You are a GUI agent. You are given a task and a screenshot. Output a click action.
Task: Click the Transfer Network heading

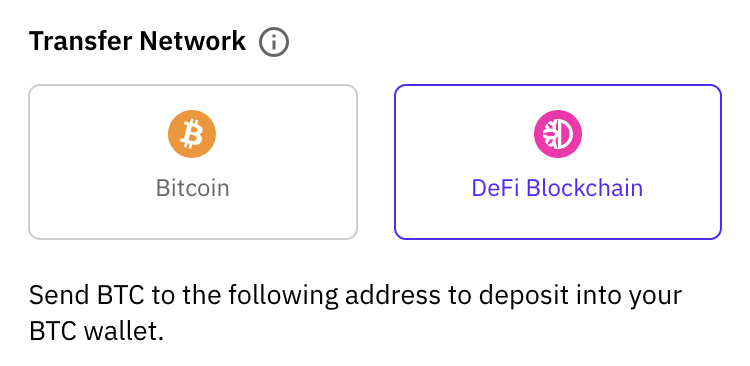[137, 41]
